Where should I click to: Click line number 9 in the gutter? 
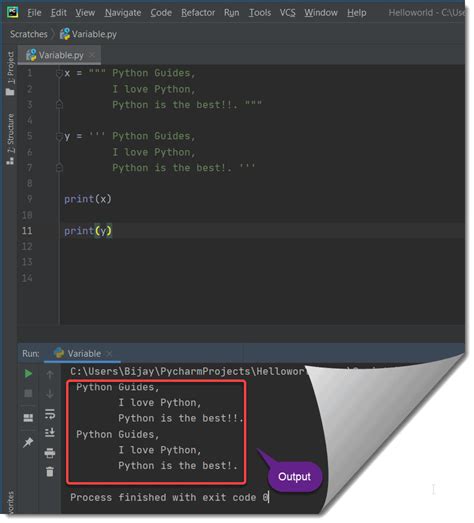pos(29,199)
